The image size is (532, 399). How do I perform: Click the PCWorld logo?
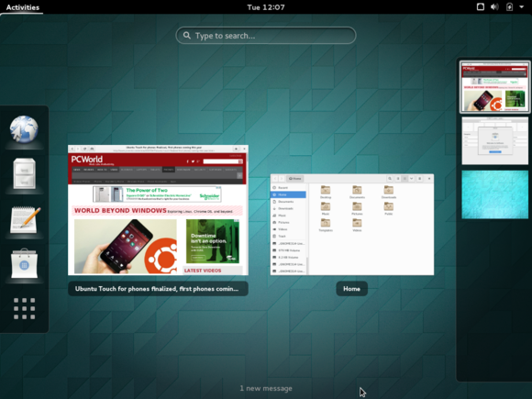pyautogui.click(x=87, y=160)
